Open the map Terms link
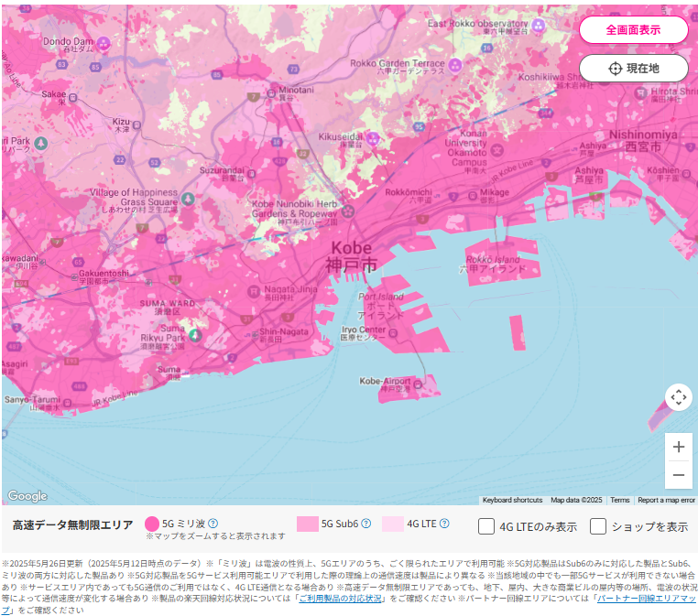The width and height of the screenshot is (698, 616). click(x=619, y=500)
